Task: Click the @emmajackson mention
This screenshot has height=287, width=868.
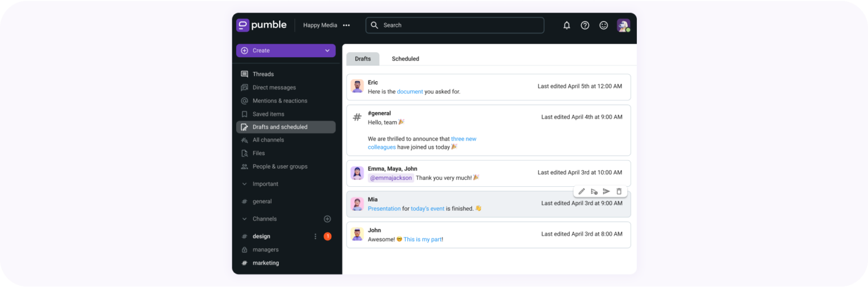Action: pyautogui.click(x=391, y=178)
